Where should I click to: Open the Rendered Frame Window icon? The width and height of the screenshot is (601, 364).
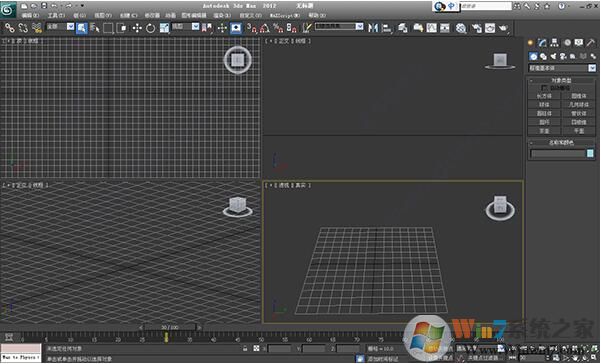[x=490, y=28]
